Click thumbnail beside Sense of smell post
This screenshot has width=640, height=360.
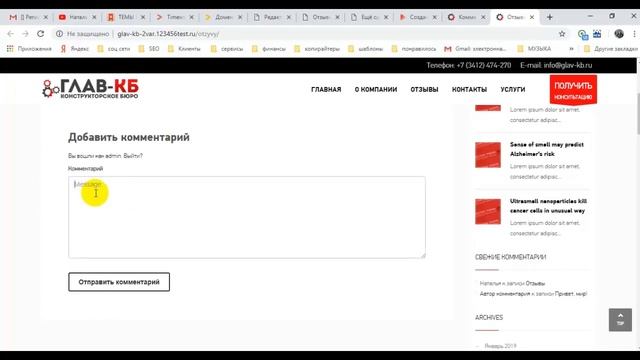488,155
